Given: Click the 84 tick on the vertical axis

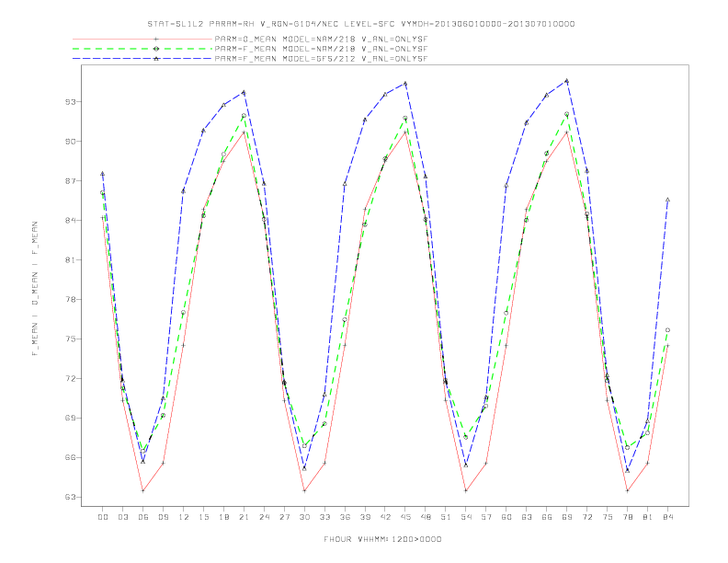Looking at the screenshot, I should (x=71, y=220).
